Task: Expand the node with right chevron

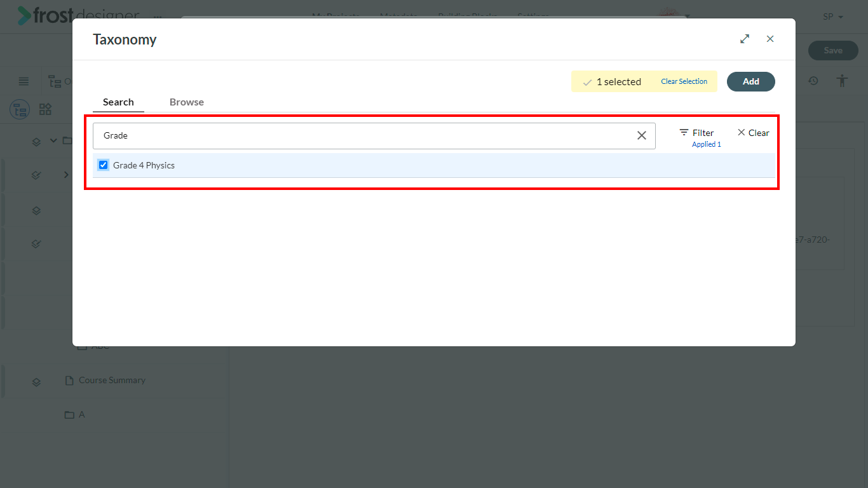Action: [66, 175]
